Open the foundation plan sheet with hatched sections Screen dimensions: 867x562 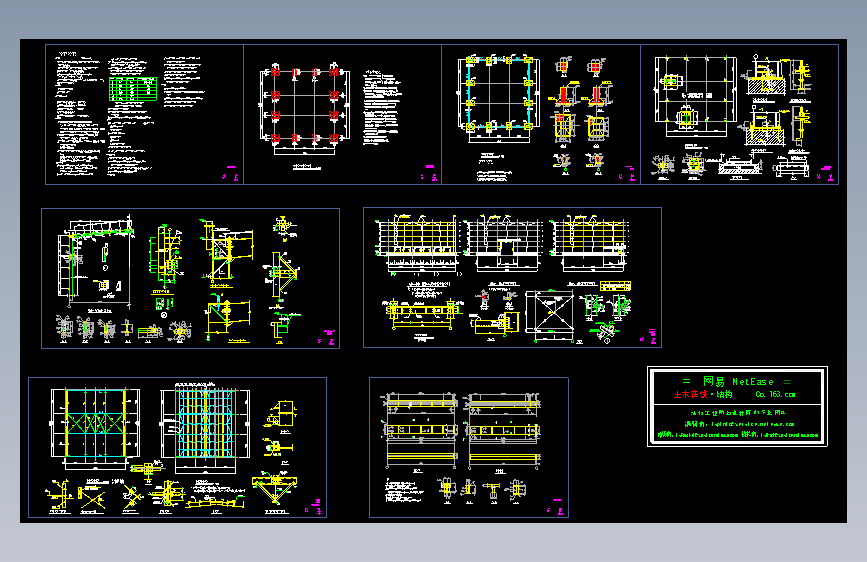pyautogui.click(x=739, y=115)
